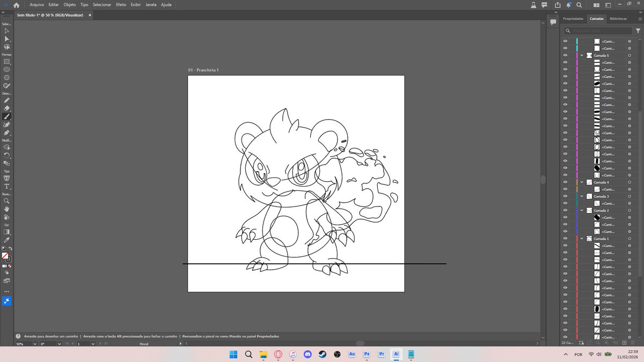Screen dimensions: 644x362
Task: Select the Paintbrush tool
Action: pyautogui.click(x=7, y=116)
